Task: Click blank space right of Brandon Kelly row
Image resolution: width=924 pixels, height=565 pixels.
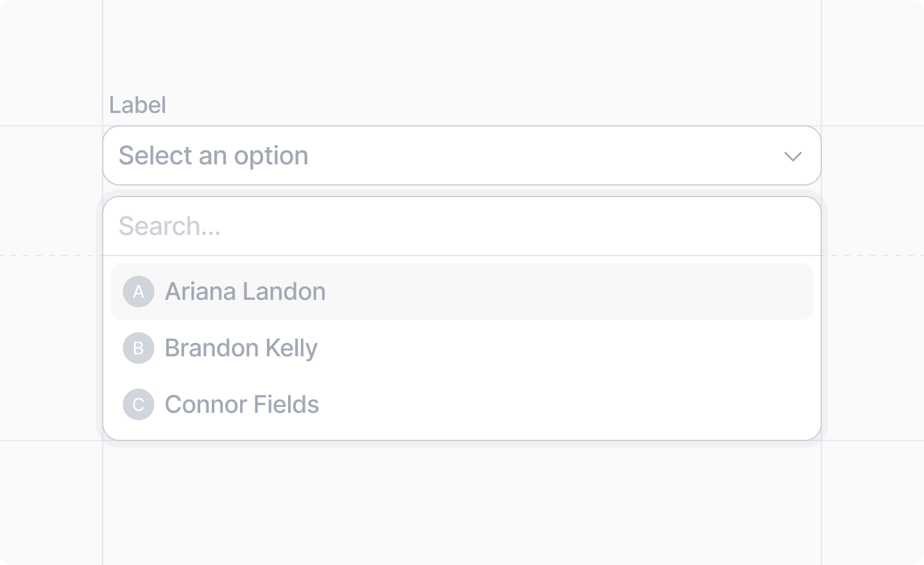Action: [x=565, y=348]
